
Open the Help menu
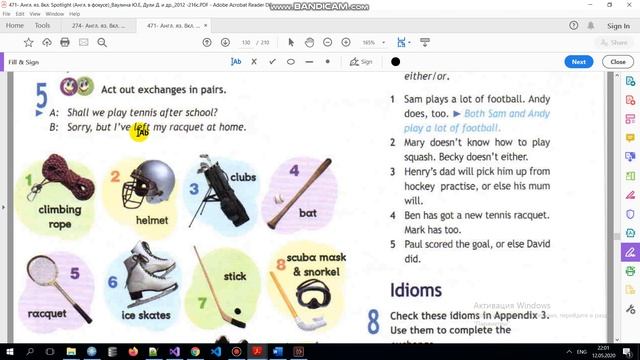coord(74,14)
